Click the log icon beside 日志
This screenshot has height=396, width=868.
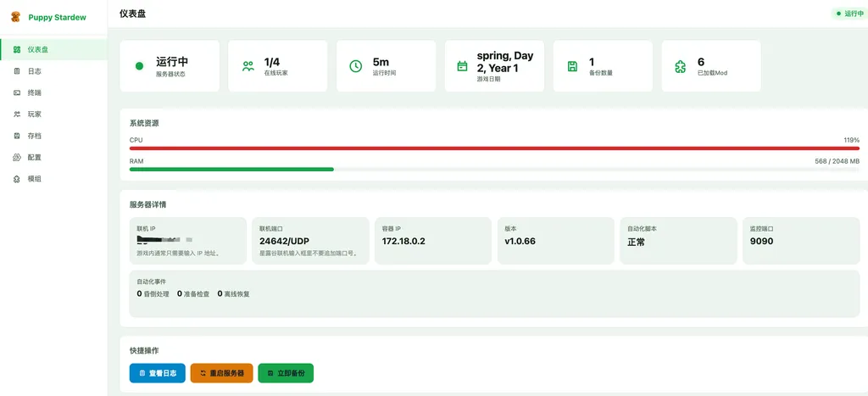tap(17, 71)
